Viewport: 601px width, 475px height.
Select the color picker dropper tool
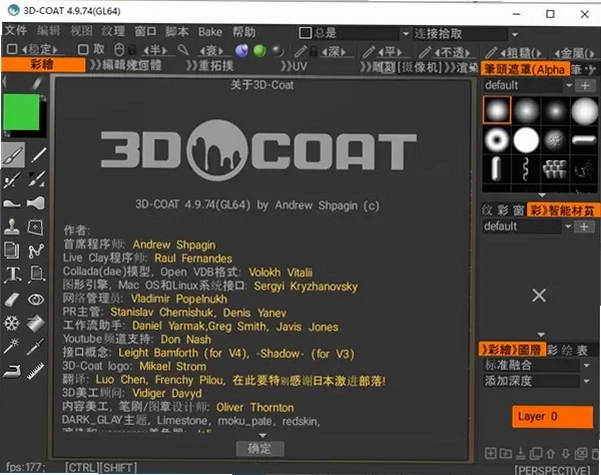pos(36,346)
